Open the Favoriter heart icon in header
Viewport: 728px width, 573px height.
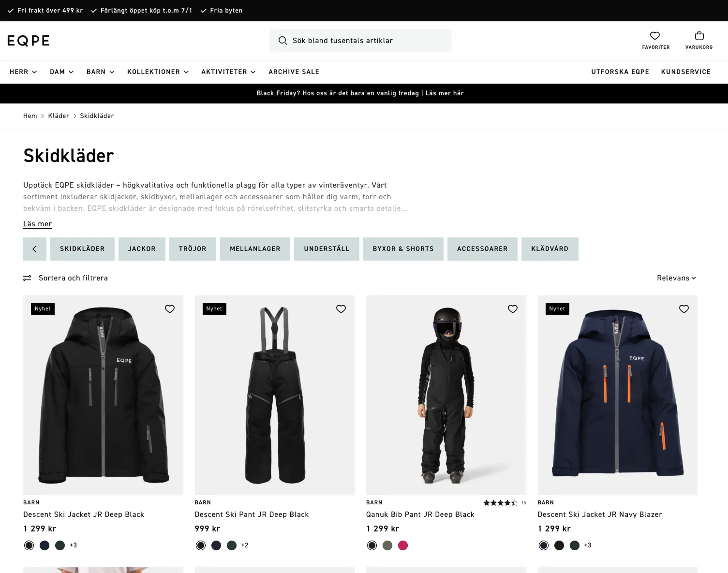point(655,36)
